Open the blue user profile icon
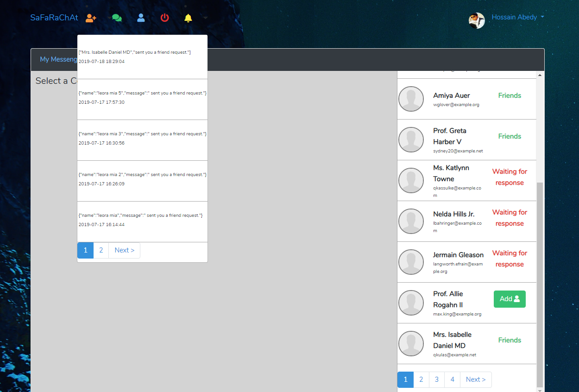The image size is (579, 392). click(x=141, y=18)
